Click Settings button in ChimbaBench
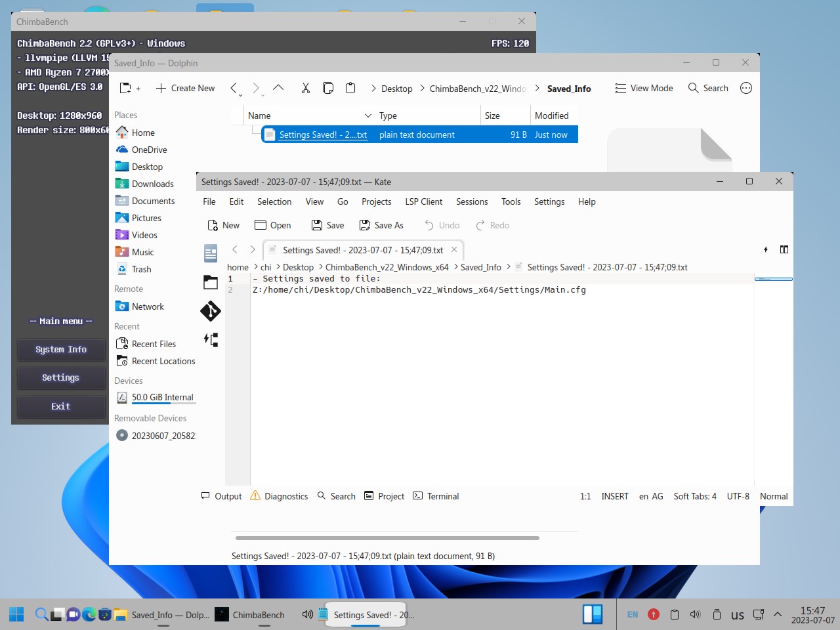This screenshot has width=840, height=630. [x=61, y=378]
